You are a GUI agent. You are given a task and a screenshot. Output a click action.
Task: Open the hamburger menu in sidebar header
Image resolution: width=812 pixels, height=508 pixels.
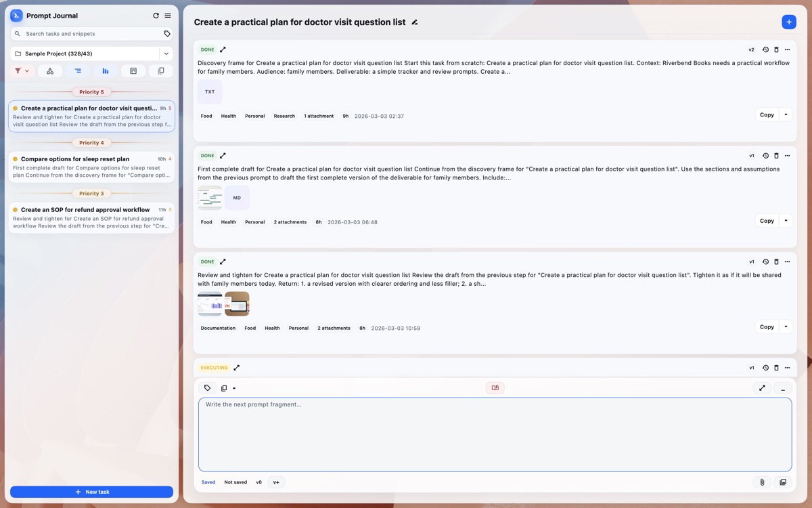[168, 16]
